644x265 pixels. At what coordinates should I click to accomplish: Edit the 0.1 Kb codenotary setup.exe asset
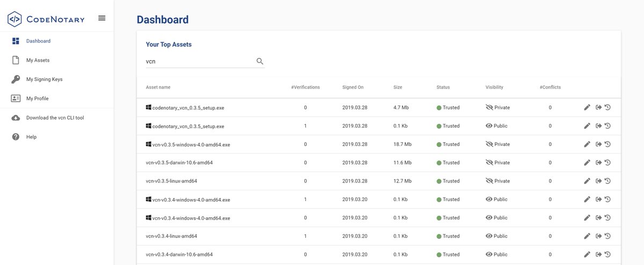pos(587,126)
